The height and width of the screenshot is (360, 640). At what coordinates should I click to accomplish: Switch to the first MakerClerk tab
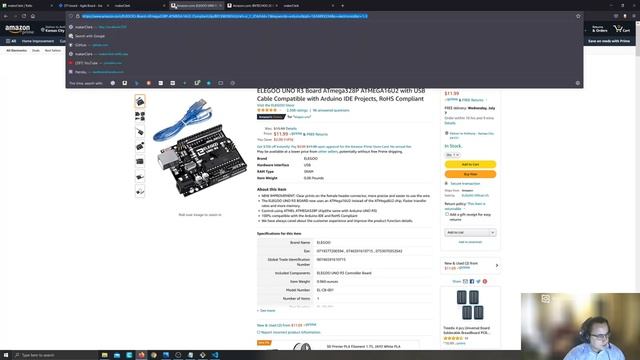pos(27,6)
